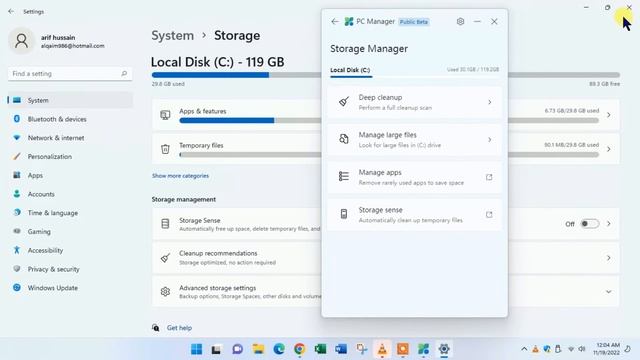Click the PC Manager logo icon
The image size is (640, 360).
(x=349, y=22)
